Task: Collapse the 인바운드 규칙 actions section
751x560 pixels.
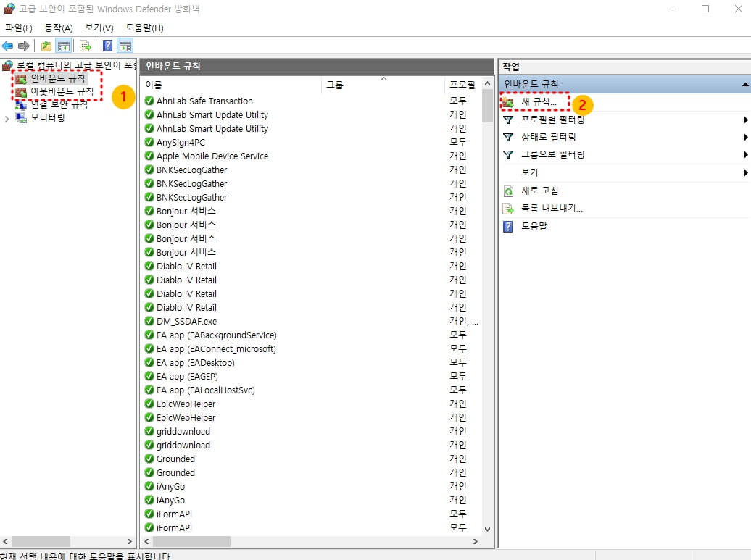Action: 744,85
